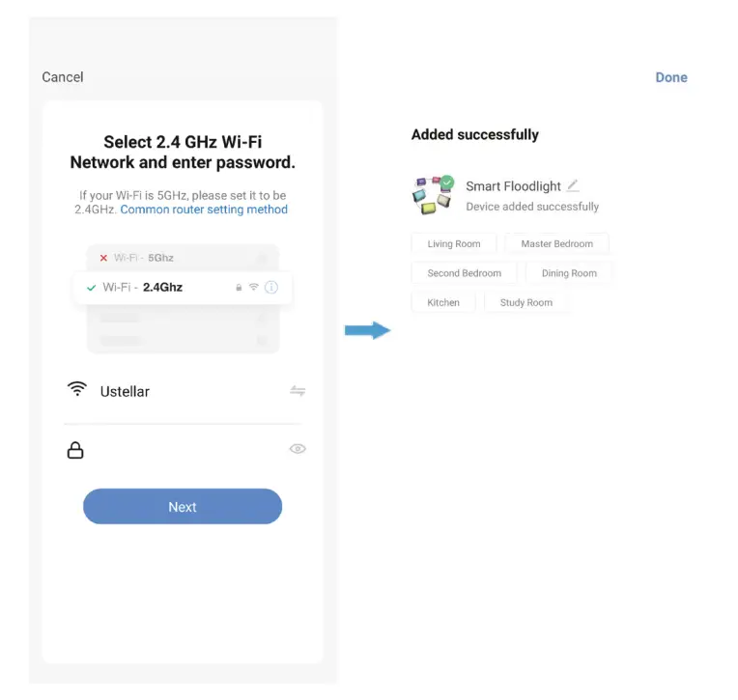
Task: Open the Common router setting method link
Action: [204, 210]
